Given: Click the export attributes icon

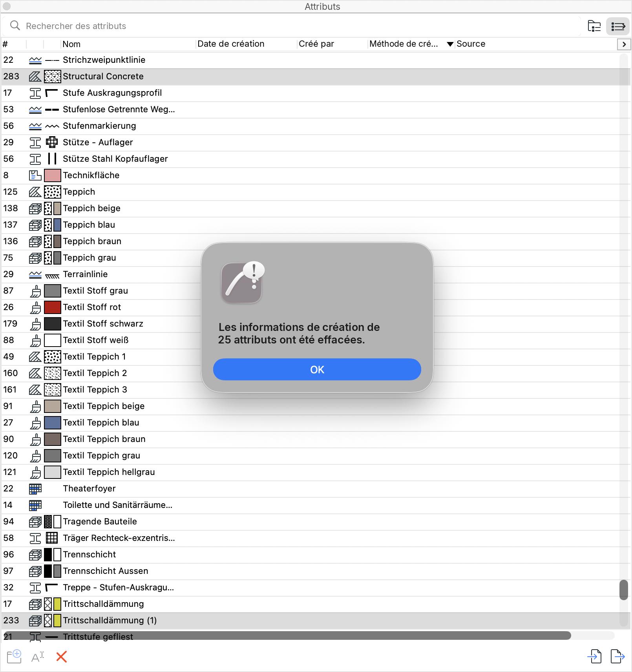Looking at the screenshot, I should point(617,656).
